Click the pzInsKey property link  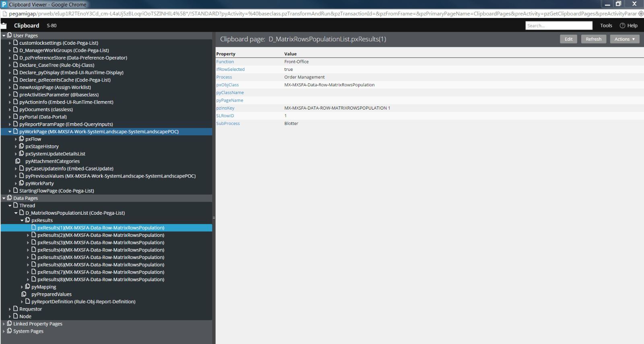(225, 108)
